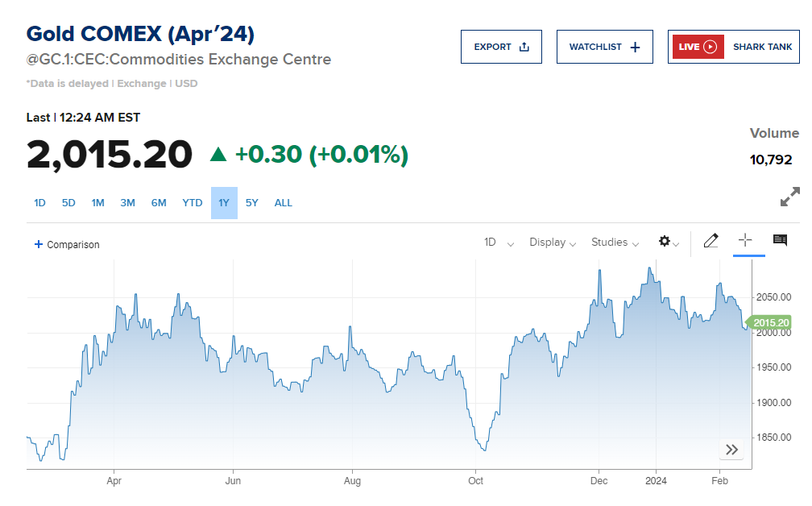Click the double-arrow scroll to latest icon
The width and height of the screenshot is (812, 506).
(x=731, y=450)
